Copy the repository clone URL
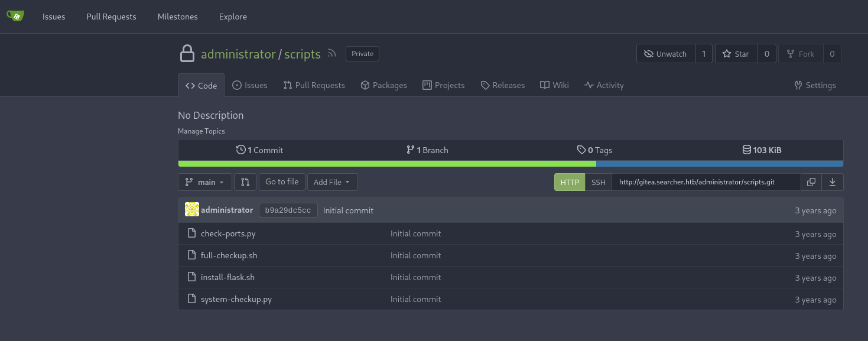Screen dimensions: 868x341 coord(811,182)
